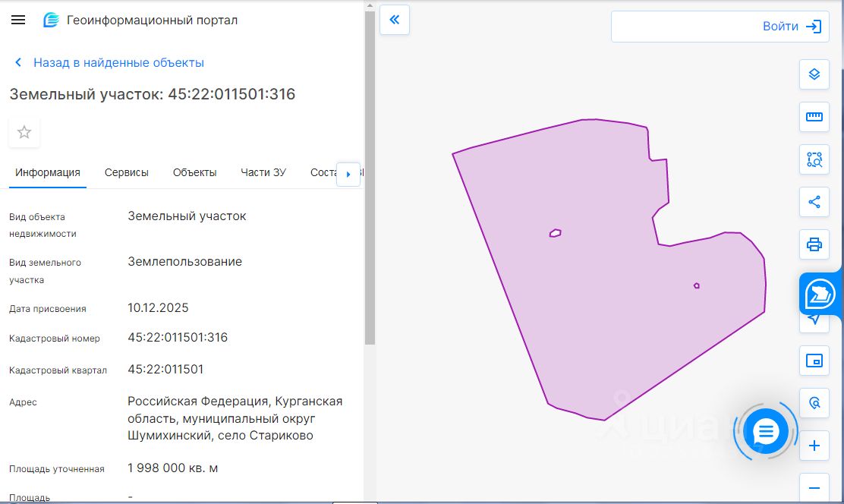Select cadastral number value 45:22:011501:316
Screen dimensions: 844x504
(x=178, y=338)
